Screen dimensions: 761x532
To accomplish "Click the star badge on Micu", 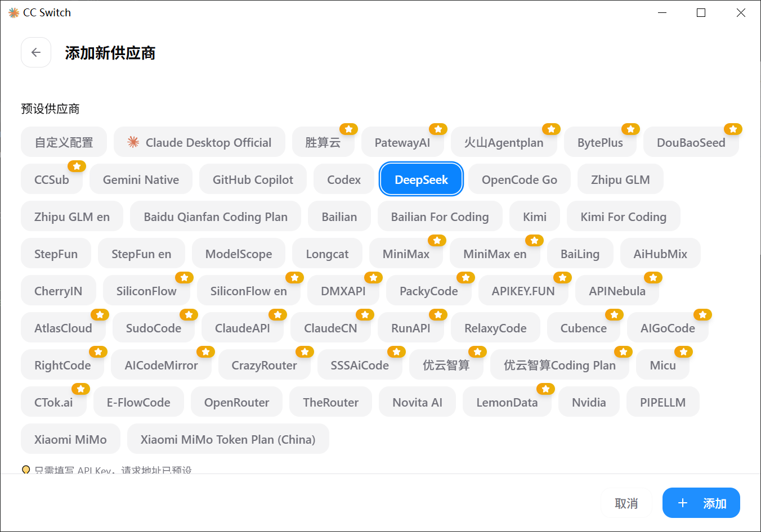I will [683, 352].
